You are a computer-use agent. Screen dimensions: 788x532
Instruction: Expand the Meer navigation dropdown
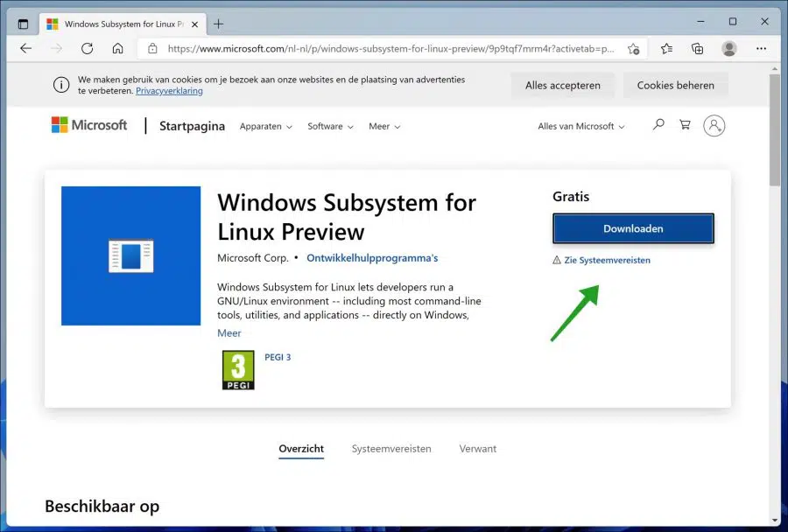click(384, 127)
